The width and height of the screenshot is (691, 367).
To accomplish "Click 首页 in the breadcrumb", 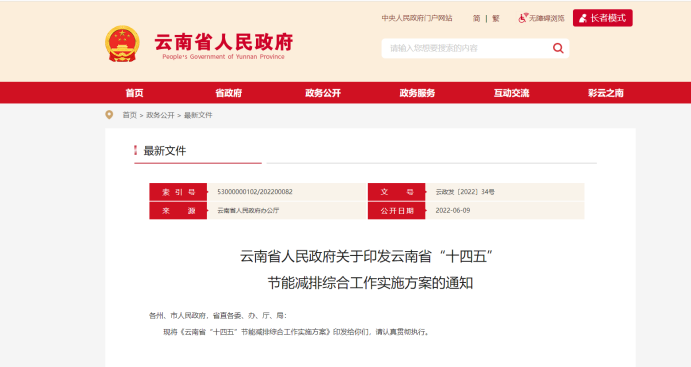I will (130, 115).
